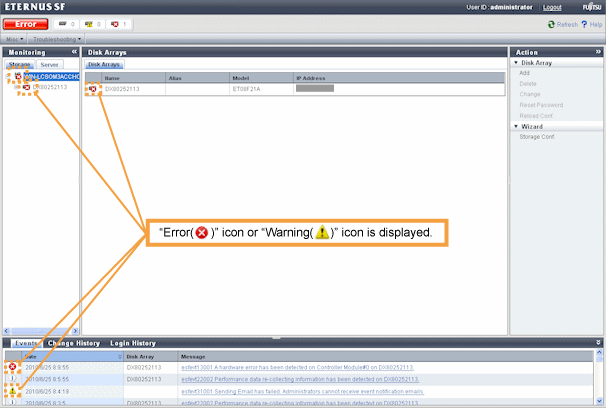This screenshot has height=408, width=606.
Task: Click Change in the Action panel
Action: point(530,94)
